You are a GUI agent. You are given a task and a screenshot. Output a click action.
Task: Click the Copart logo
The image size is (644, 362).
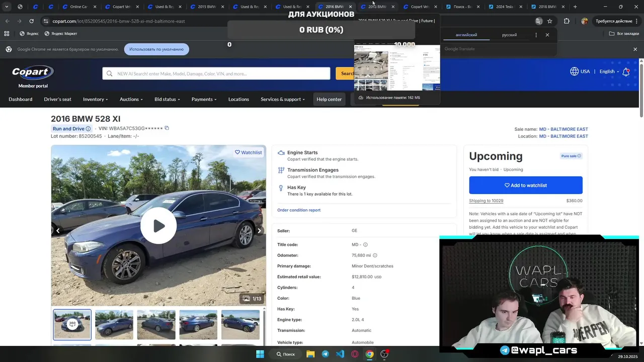(x=33, y=72)
